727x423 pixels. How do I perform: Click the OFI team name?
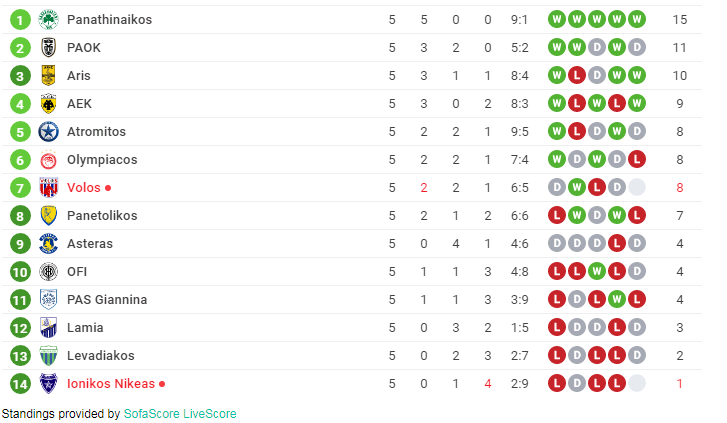click(x=79, y=271)
